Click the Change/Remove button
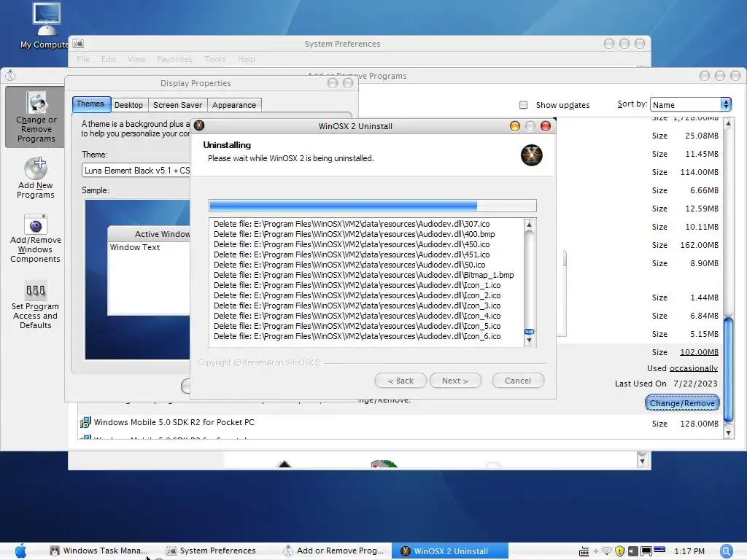This screenshot has width=747, height=560. point(682,402)
